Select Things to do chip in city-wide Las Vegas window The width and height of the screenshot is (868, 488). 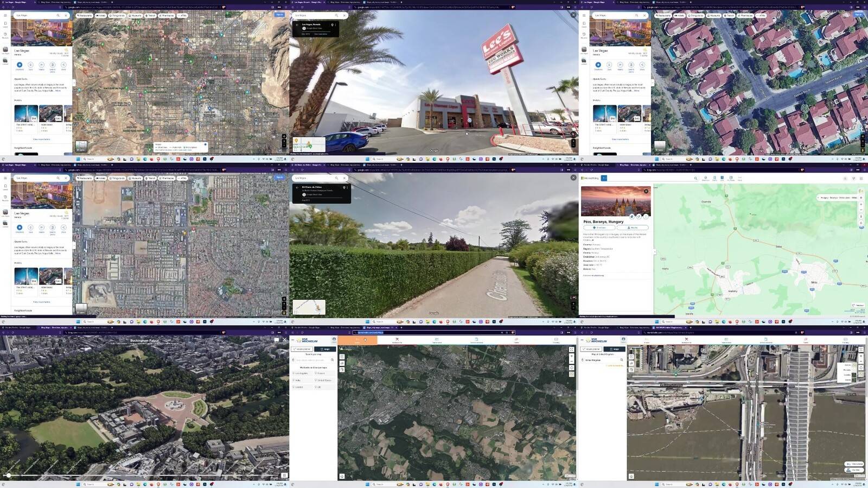click(117, 16)
